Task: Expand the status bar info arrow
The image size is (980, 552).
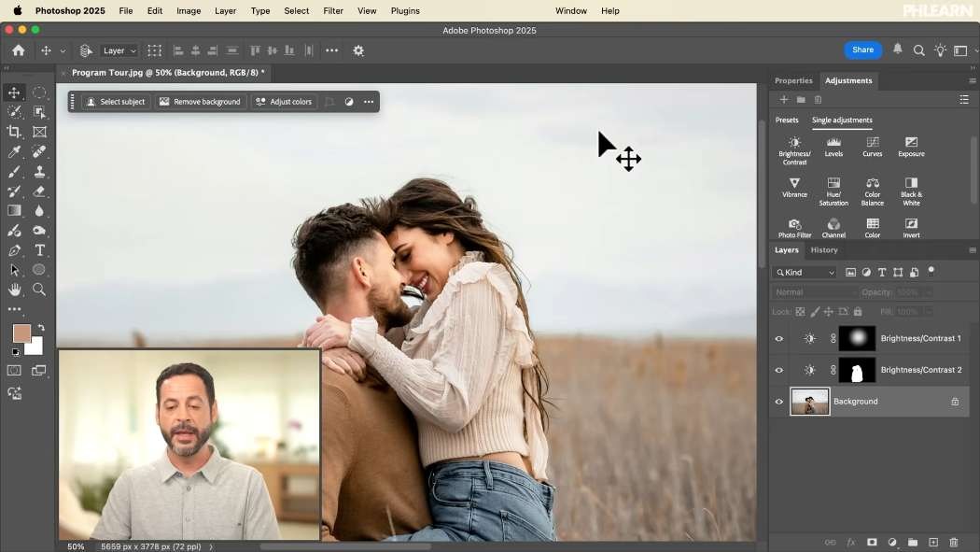Action: (x=211, y=546)
